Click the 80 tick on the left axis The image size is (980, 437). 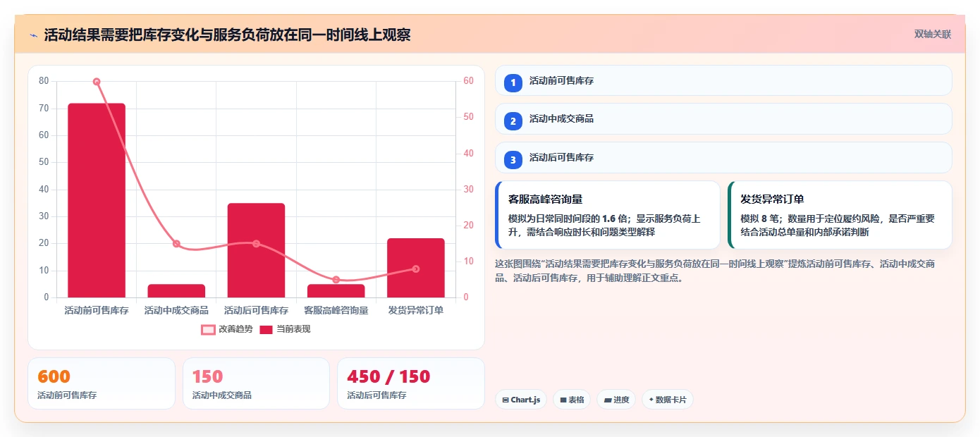click(x=44, y=81)
